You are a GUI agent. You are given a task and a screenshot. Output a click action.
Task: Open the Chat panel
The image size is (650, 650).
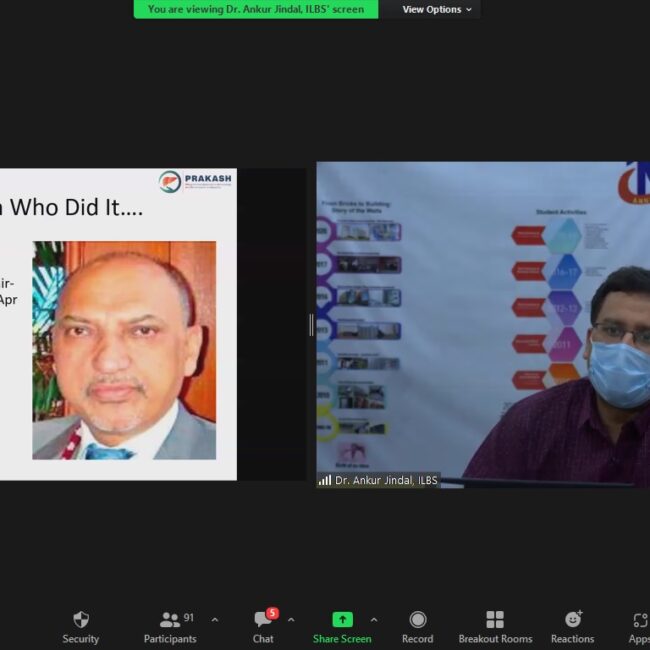(x=263, y=626)
